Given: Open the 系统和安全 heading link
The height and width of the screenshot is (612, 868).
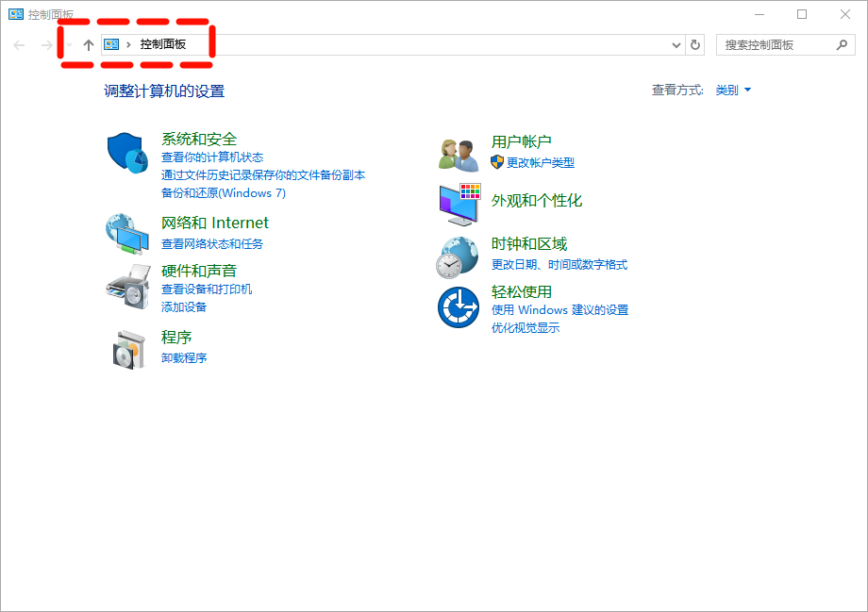Looking at the screenshot, I should (199, 139).
